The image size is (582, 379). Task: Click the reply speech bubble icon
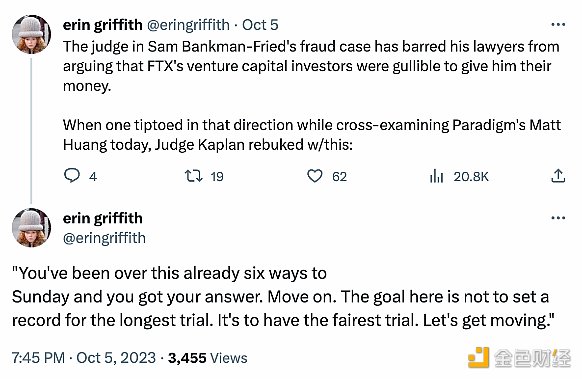point(72,176)
